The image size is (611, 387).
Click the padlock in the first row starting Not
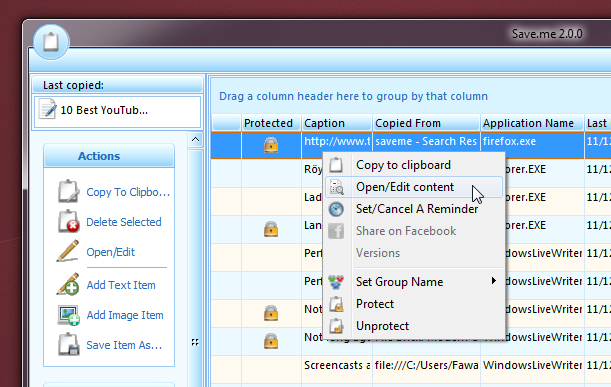pyautogui.click(x=271, y=313)
